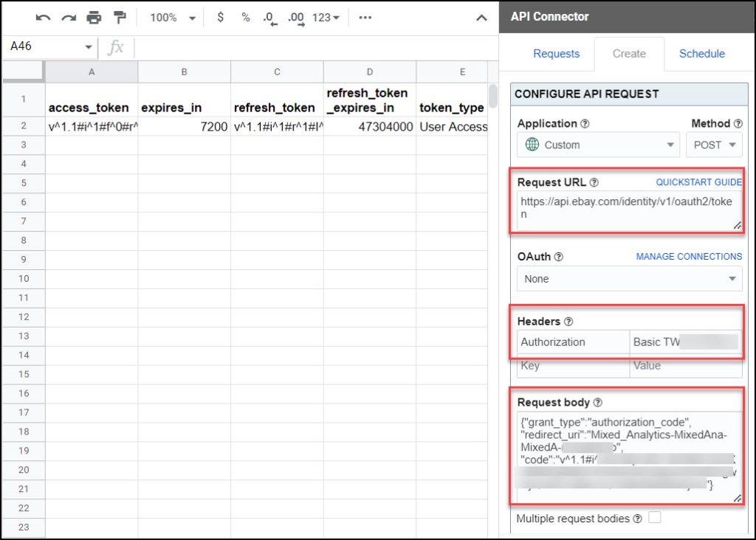The image size is (756, 540).
Task: Format as percent
Action: coord(245,18)
